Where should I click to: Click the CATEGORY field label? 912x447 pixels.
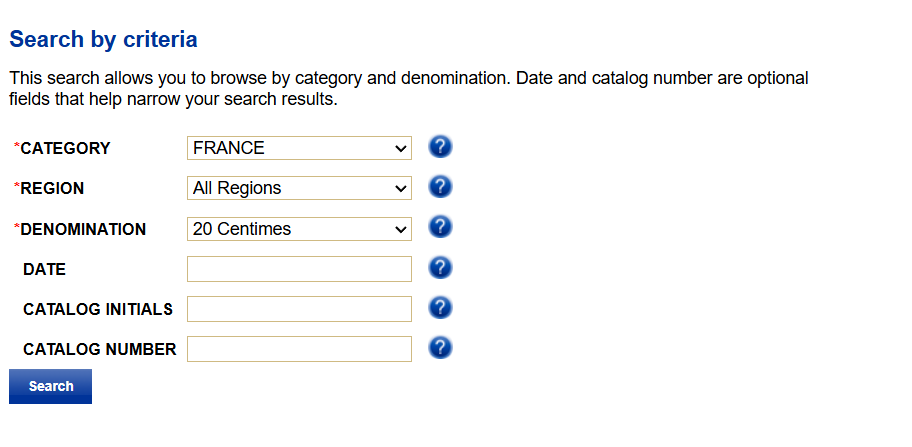[x=65, y=149]
